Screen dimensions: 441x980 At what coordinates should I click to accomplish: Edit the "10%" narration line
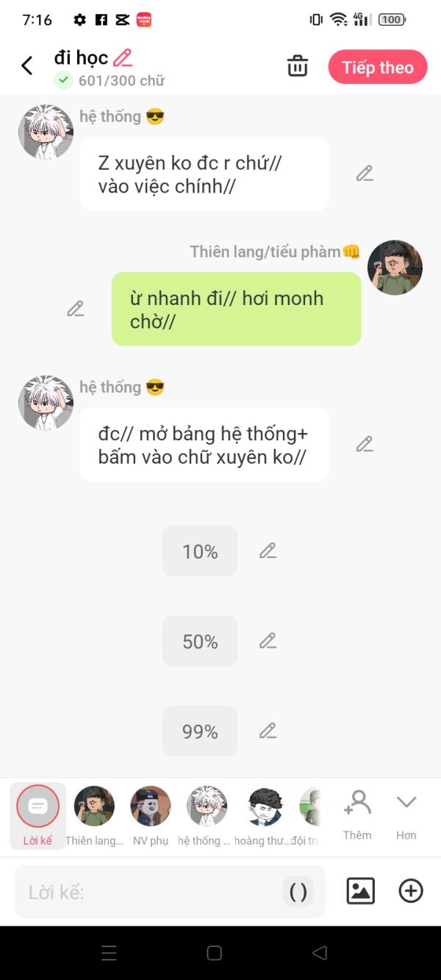pyautogui.click(x=268, y=551)
